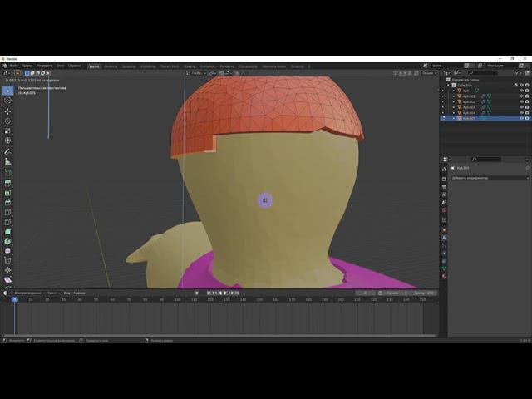Open Render properties tab

[x=444, y=179]
